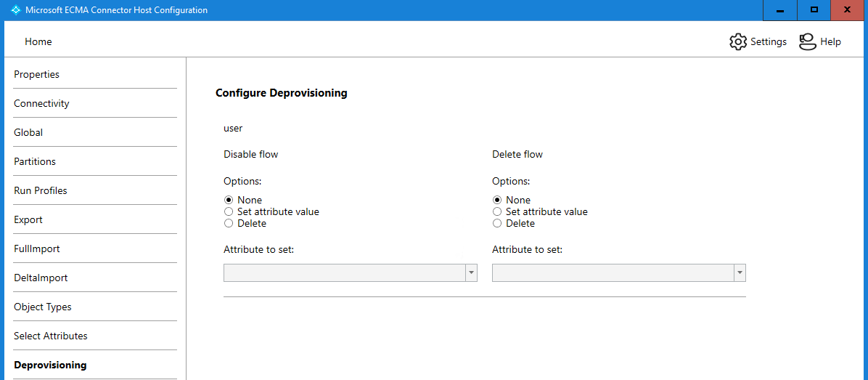868x380 pixels.
Task: Expand Disable flow Attribute to set dropdown
Action: (471, 272)
